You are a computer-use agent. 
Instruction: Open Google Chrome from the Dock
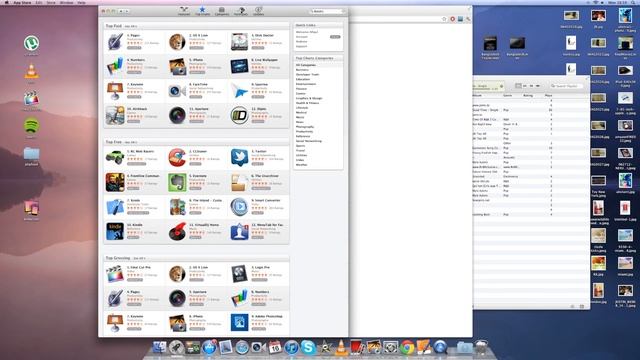click(407, 347)
